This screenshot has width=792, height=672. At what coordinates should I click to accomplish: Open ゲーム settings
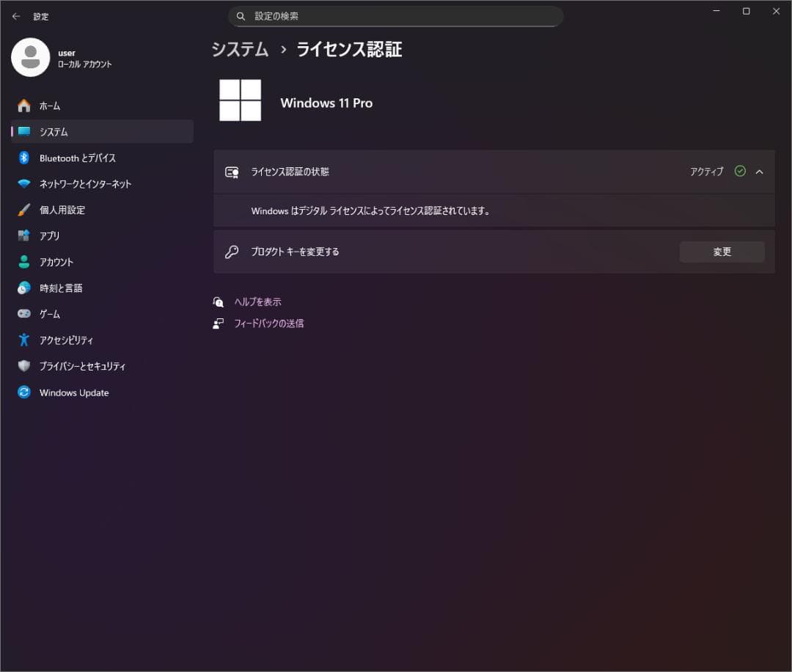pos(49,313)
